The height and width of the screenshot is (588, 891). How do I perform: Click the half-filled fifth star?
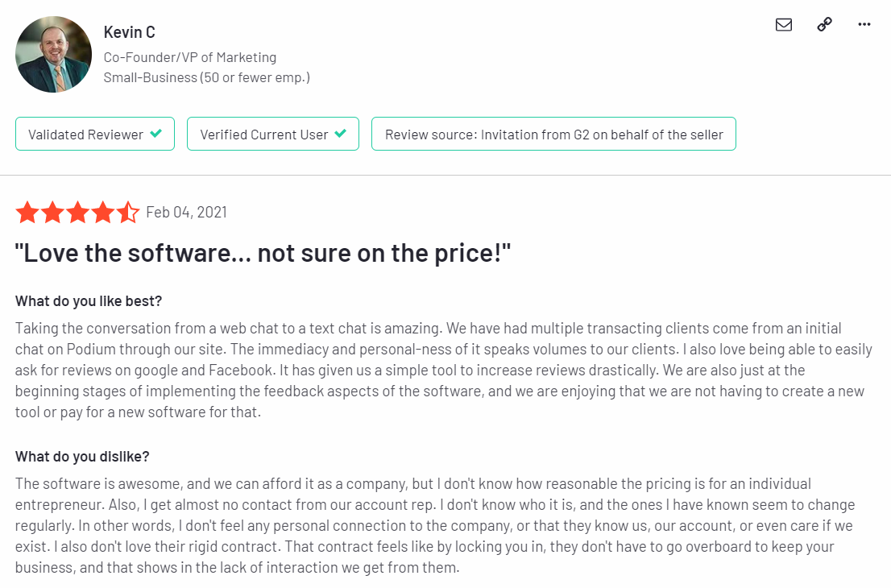pyautogui.click(x=128, y=213)
